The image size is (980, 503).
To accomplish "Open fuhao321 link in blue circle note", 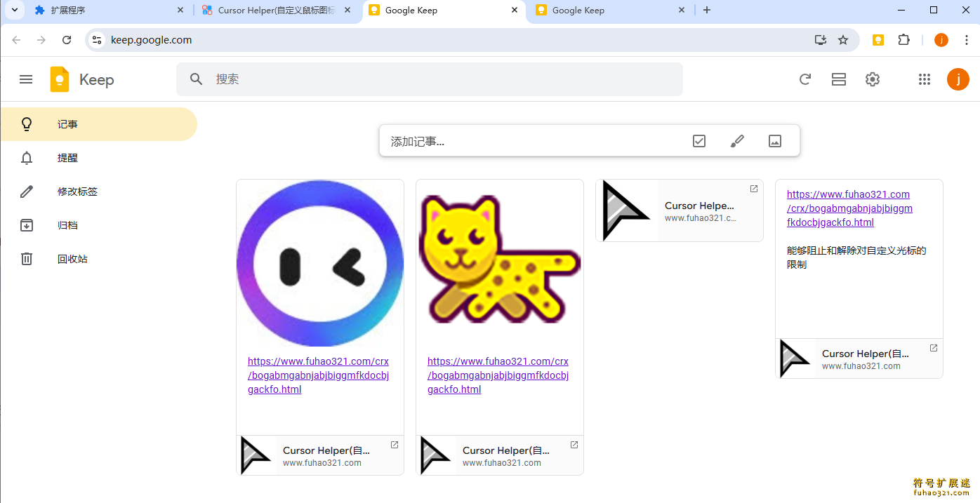I will (x=318, y=375).
